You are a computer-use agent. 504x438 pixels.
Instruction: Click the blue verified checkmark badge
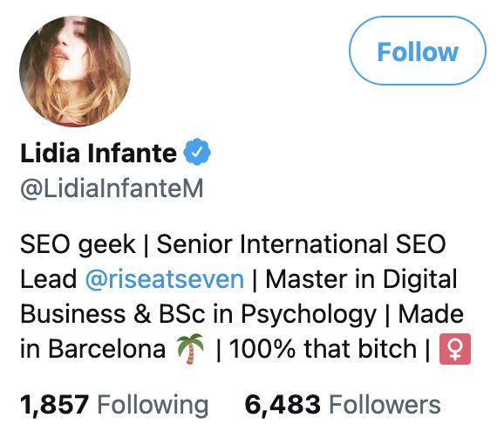pyautogui.click(x=197, y=152)
